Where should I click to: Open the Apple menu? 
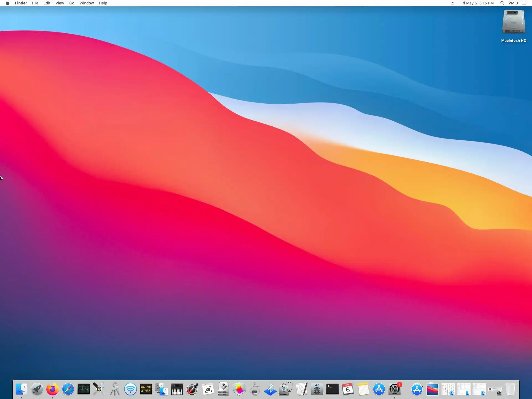[7, 3]
